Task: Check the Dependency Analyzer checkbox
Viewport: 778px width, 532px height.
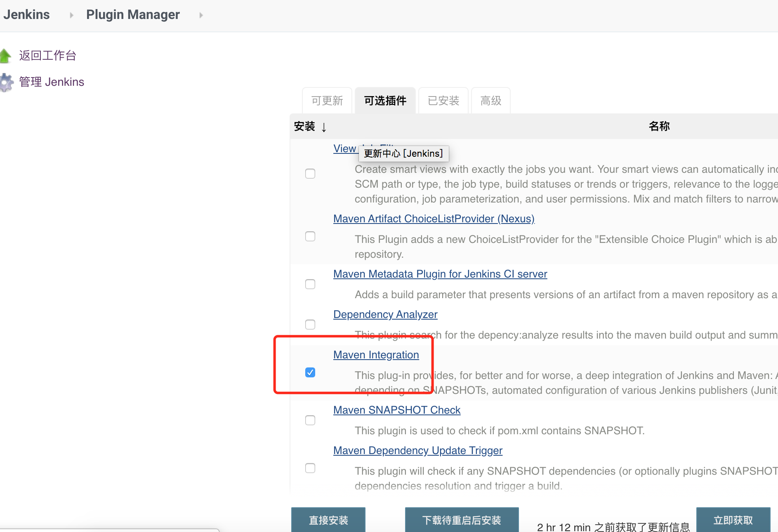Action: click(x=310, y=325)
